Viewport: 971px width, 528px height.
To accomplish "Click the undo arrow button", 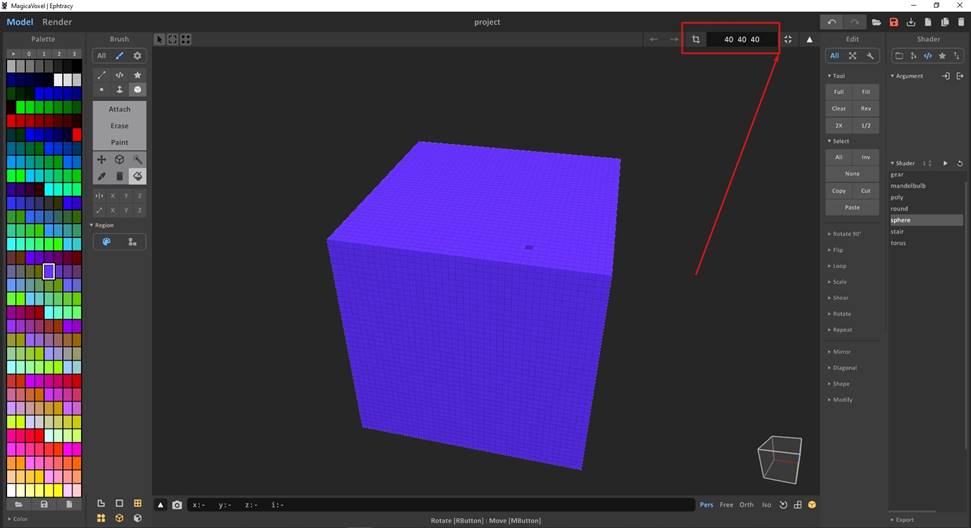I will [832, 22].
